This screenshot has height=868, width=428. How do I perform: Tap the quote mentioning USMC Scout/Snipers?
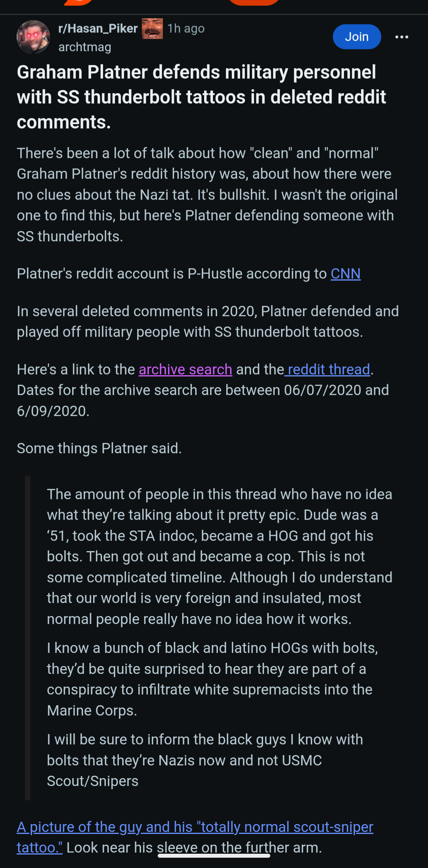pos(204,760)
